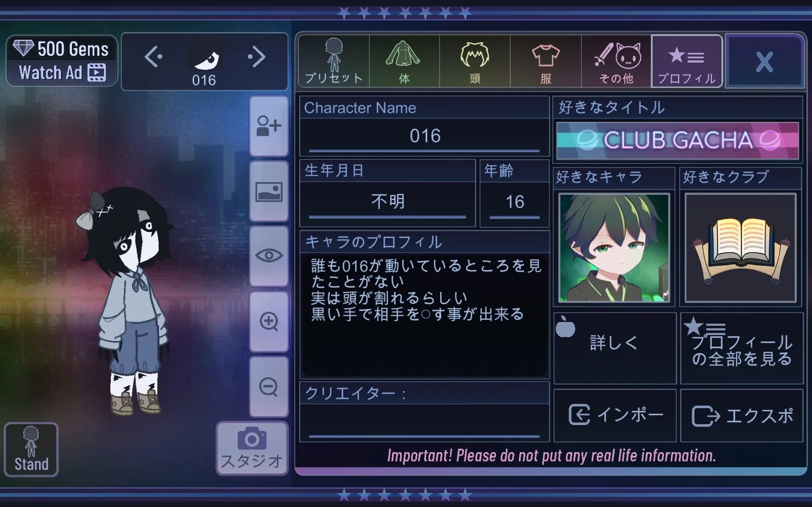The width and height of the screenshot is (812, 507).
Task: Change the favorite character portrait
Action: pos(614,248)
